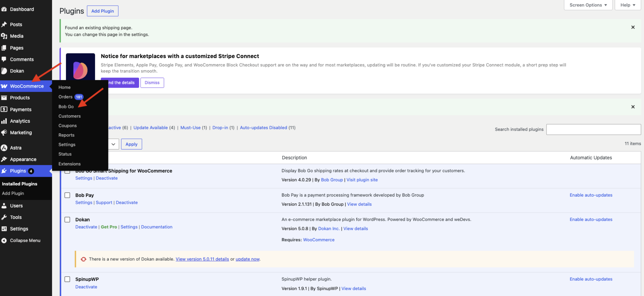Click the Posts pushpin icon

point(4,24)
